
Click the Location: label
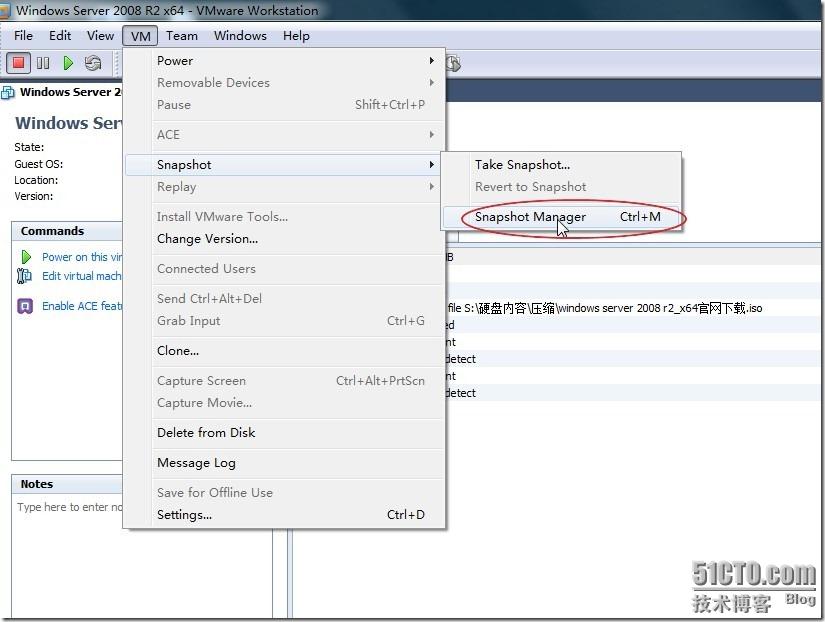point(36,180)
